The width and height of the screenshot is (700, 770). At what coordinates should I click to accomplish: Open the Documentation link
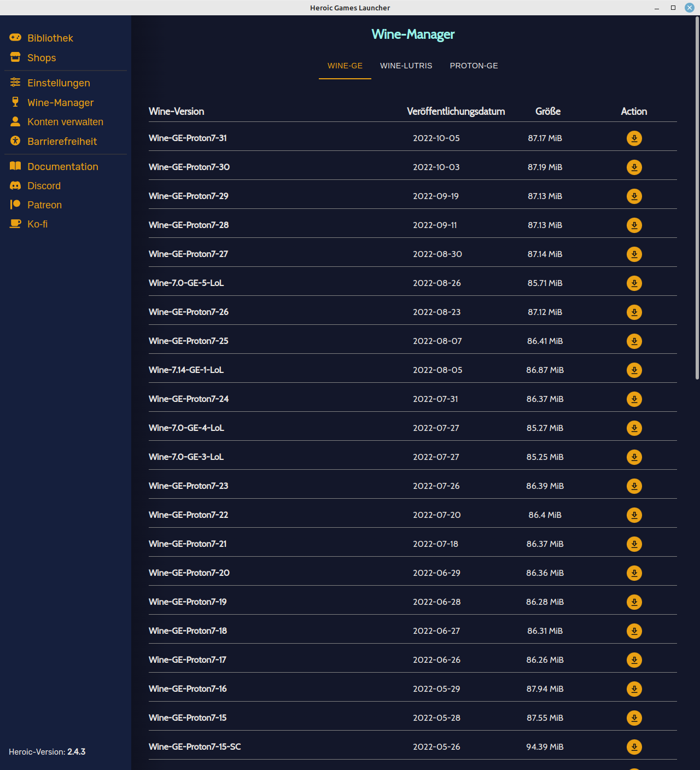point(63,166)
